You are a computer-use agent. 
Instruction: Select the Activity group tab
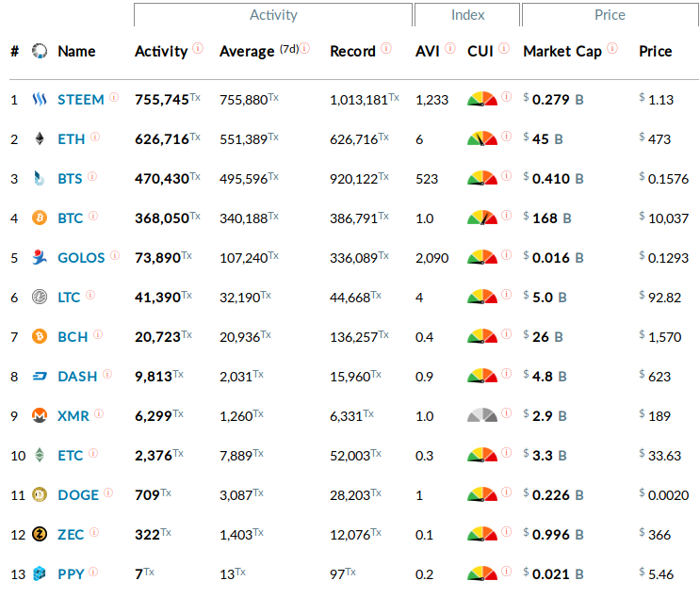tap(273, 15)
